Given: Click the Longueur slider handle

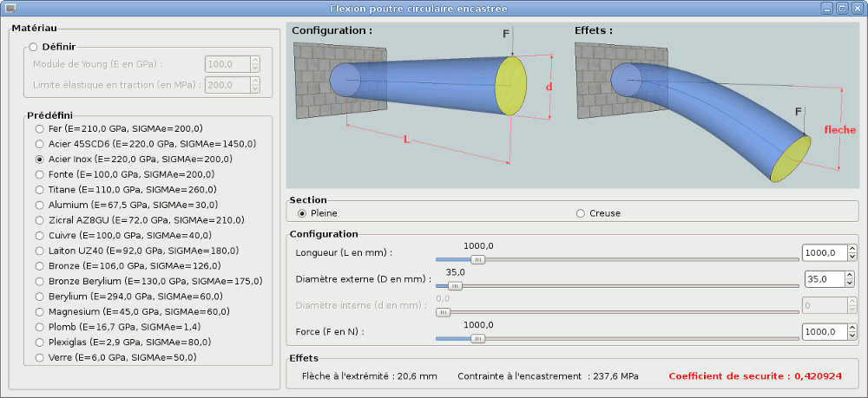Looking at the screenshot, I should pos(477,259).
